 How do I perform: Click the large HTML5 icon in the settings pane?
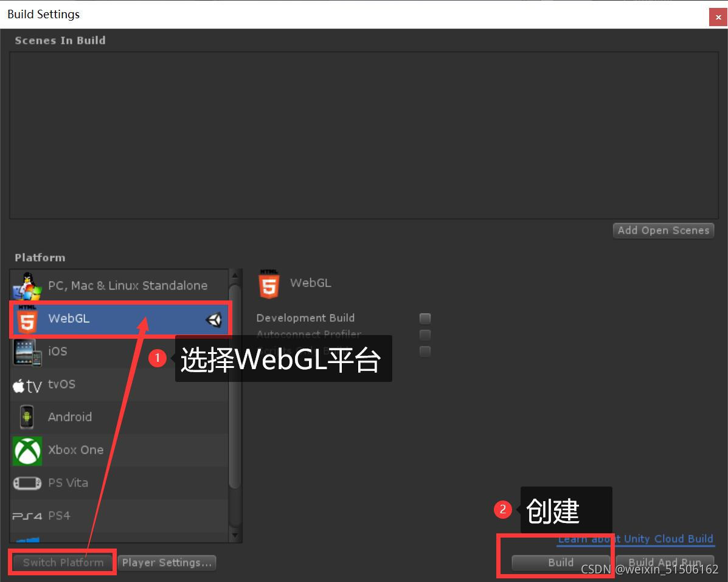[269, 284]
